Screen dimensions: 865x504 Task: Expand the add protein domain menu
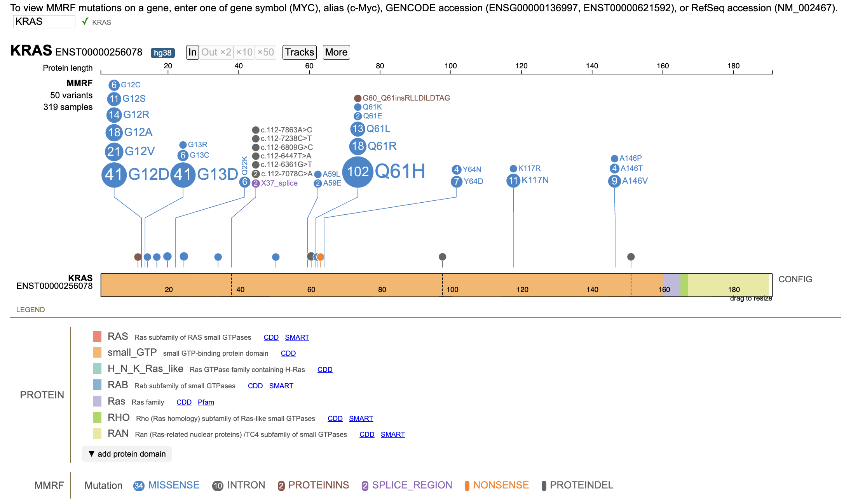pos(127,454)
